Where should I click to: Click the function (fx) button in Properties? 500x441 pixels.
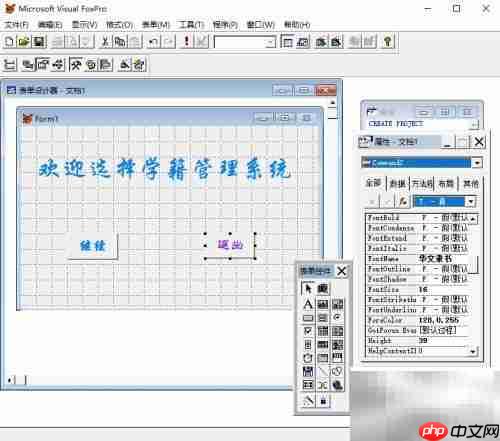pos(403,201)
